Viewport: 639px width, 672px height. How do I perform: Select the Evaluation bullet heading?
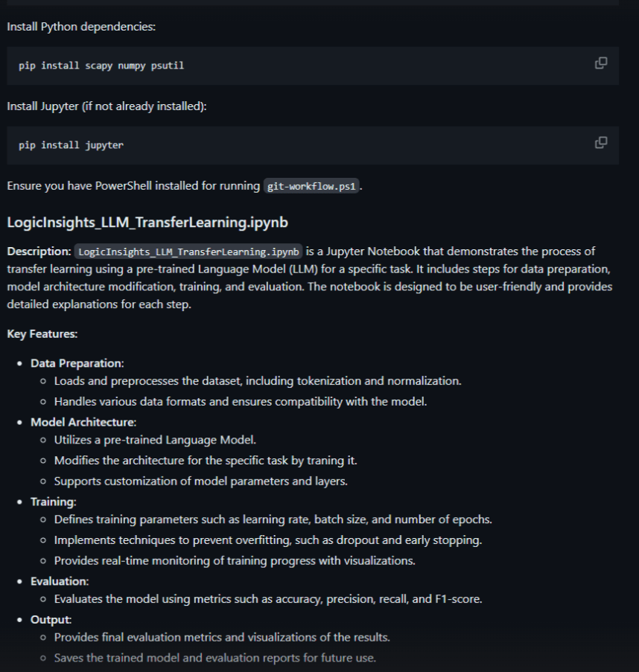(x=60, y=581)
